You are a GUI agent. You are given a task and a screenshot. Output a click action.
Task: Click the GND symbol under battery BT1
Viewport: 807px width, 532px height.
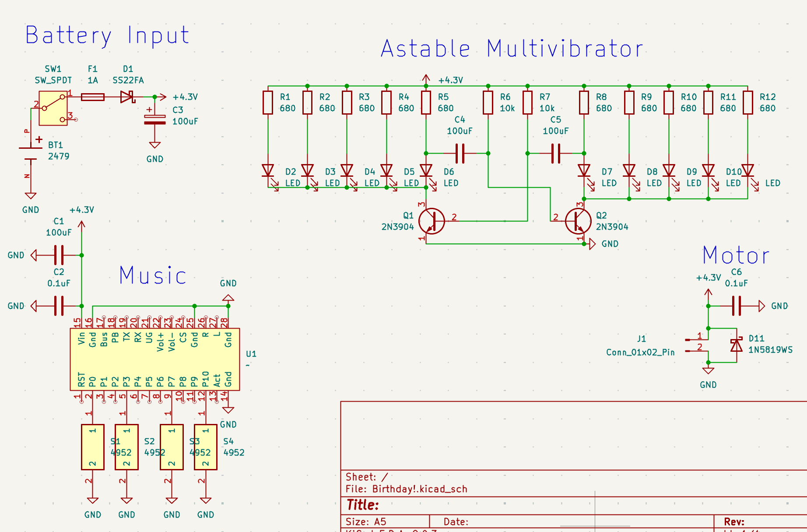(31, 196)
